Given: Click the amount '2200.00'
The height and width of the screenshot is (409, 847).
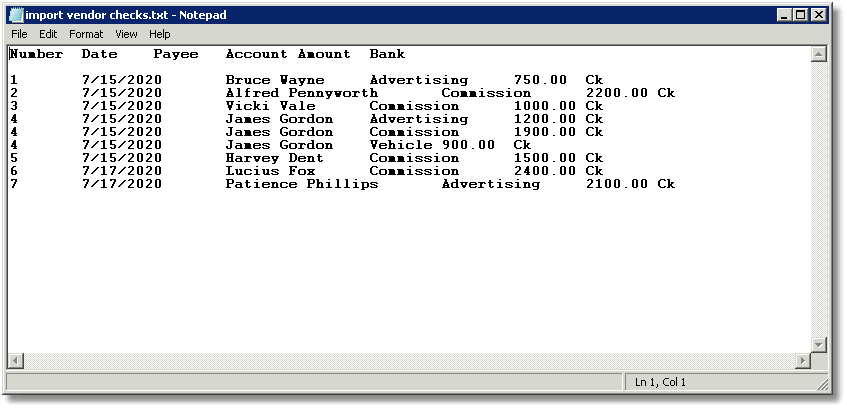Looking at the screenshot, I should 617,93.
